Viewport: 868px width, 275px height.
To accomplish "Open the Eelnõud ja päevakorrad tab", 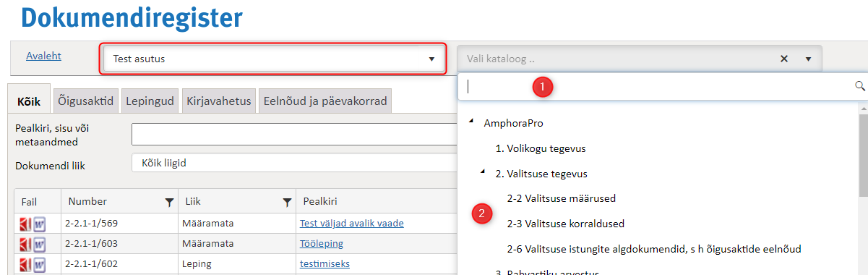I will tap(325, 101).
